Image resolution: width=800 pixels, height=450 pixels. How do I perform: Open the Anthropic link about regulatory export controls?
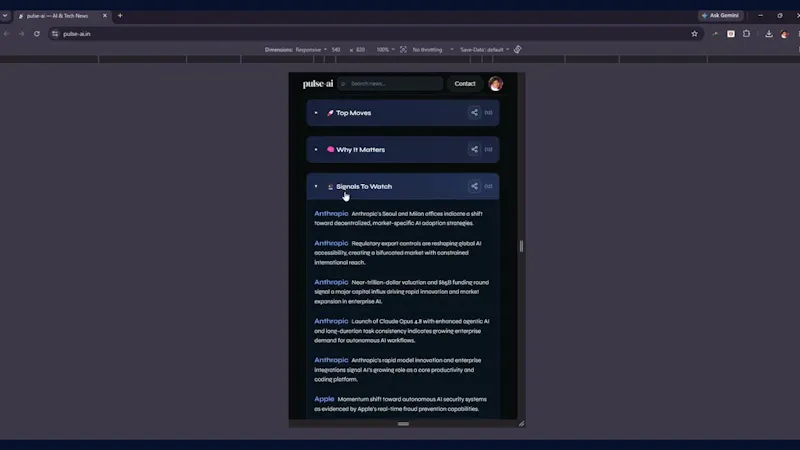(x=331, y=243)
